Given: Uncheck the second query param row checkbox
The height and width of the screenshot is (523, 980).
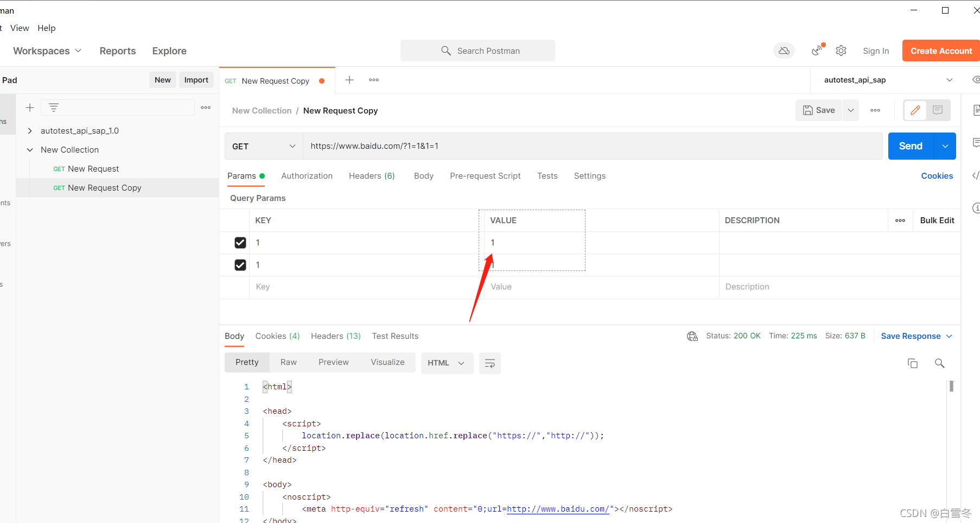Looking at the screenshot, I should 240,265.
